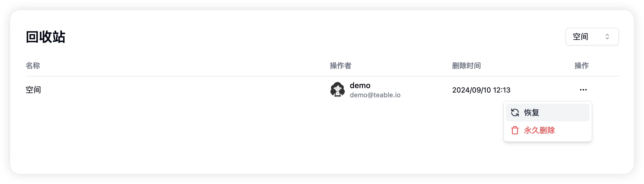This screenshot has width=644, height=184.
Task: Click the demo@teable.io email address
Action: [375, 95]
